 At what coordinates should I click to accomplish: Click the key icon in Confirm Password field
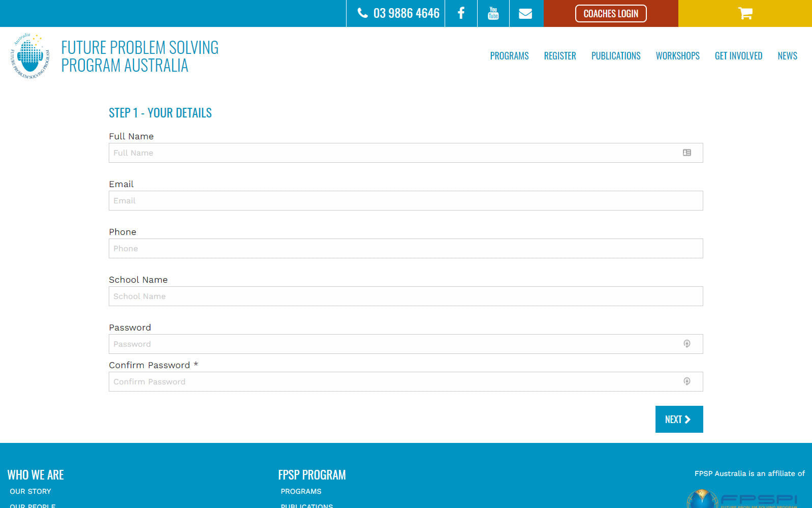[687, 381]
